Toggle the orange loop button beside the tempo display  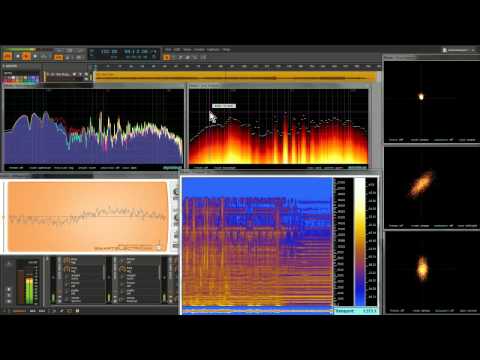tap(59, 57)
